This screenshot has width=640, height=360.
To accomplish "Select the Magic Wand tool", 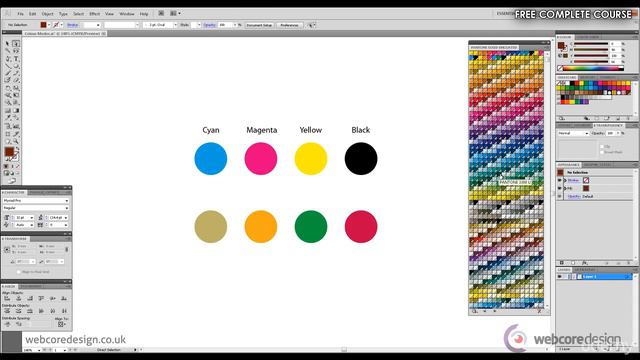I will point(7,51).
